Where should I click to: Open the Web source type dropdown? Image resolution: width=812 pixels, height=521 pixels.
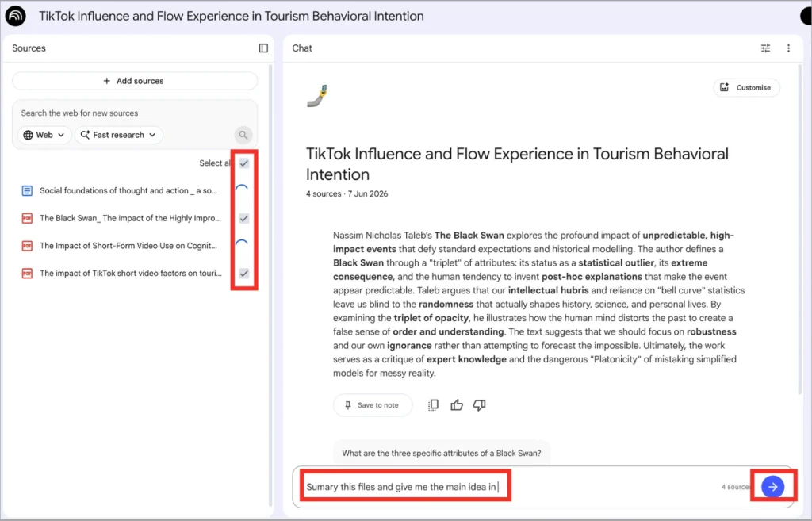(44, 135)
